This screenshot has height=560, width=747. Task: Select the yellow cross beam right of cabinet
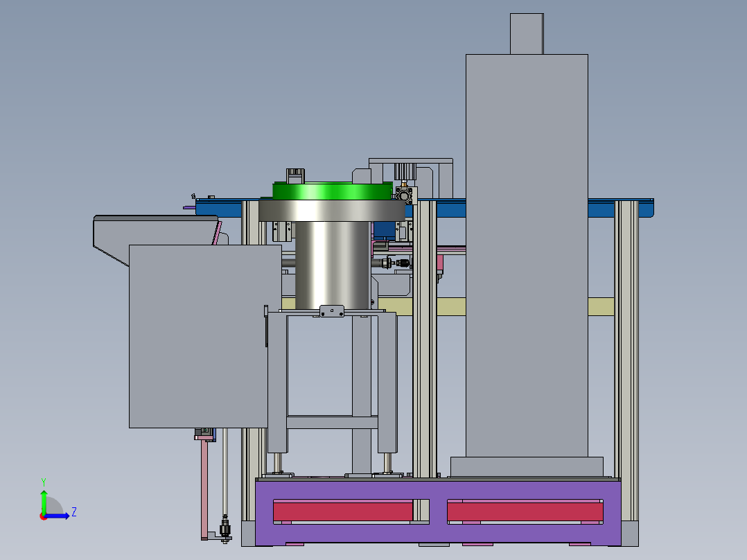(x=601, y=306)
